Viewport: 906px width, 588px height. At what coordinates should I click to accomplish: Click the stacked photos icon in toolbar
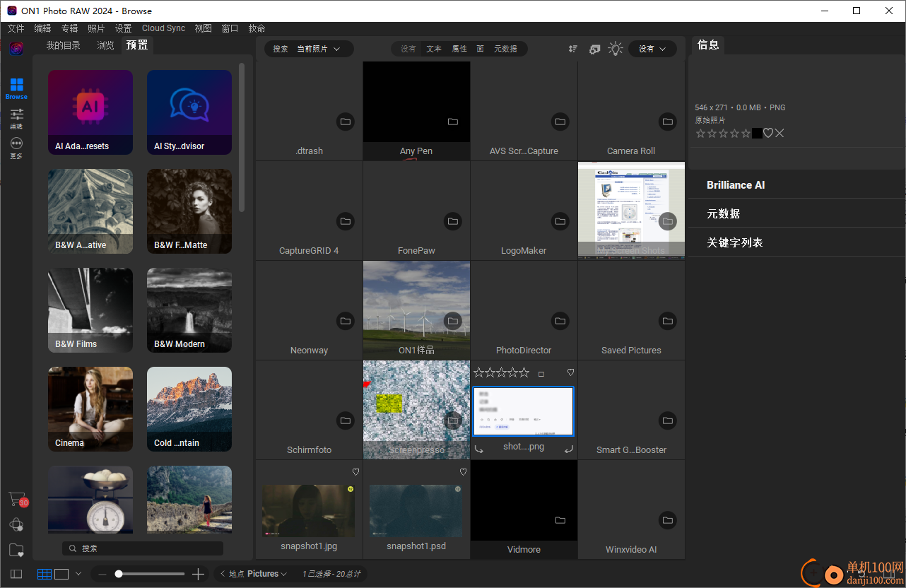tap(594, 49)
